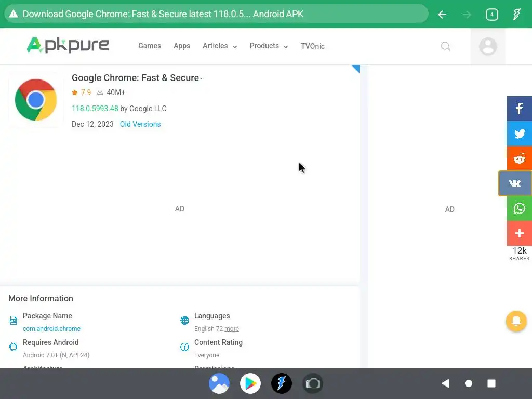
Task: Go back using the browser arrow
Action: click(442, 15)
